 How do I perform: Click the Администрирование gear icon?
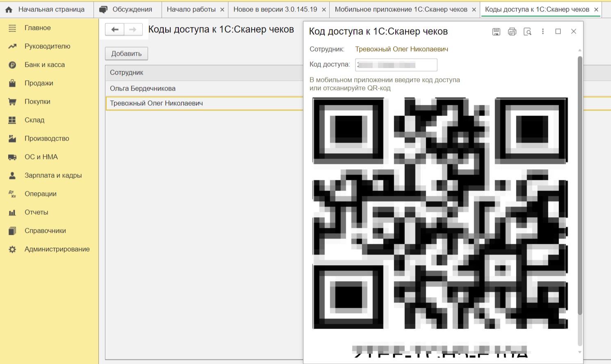[12, 249]
